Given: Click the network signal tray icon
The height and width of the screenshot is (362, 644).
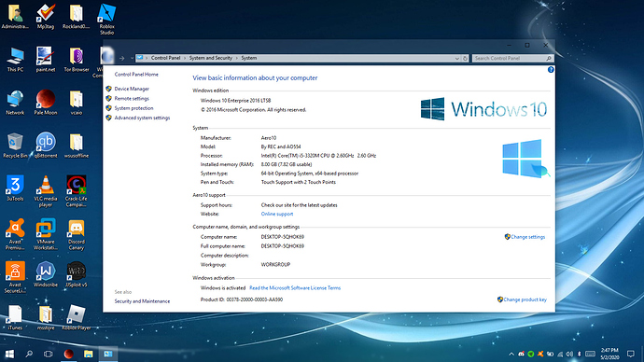Looking at the screenshot, I should (560, 354).
